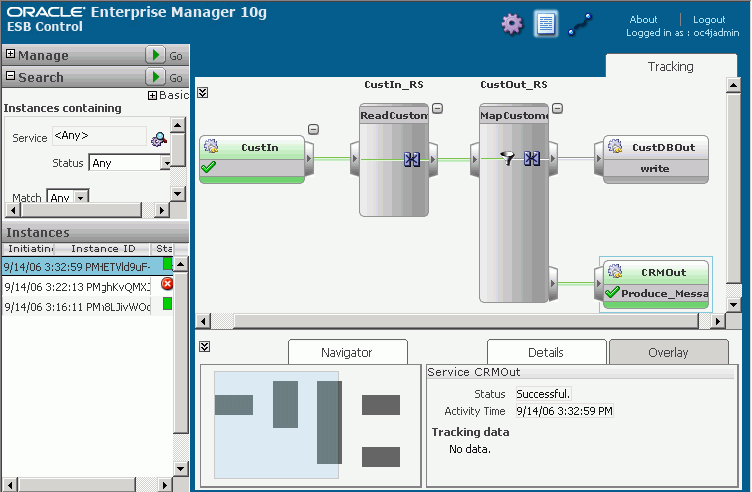Viewport: 752px width, 492px height.
Task: Click diagram horizontal scrollbar right arrow
Action: pos(717,321)
